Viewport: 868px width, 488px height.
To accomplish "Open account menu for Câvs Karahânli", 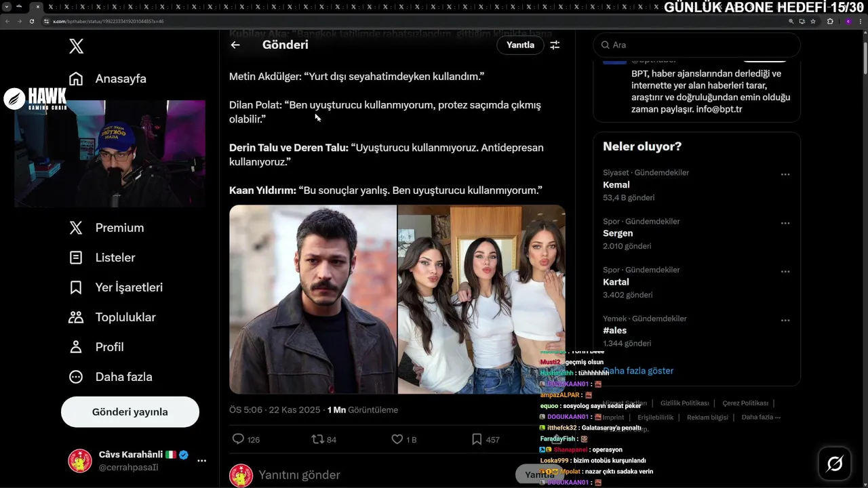I will (x=201, y=461).
